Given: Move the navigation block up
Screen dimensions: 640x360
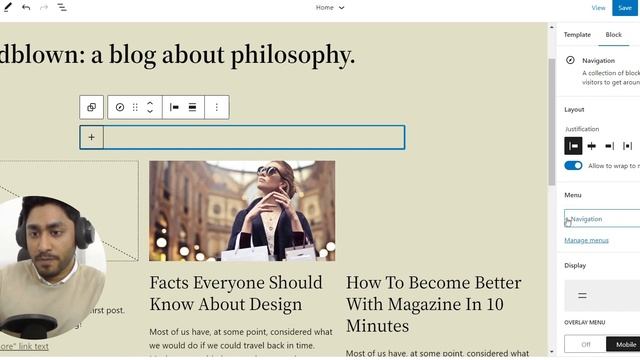Looking at the screenshot, I should [150, 103].
